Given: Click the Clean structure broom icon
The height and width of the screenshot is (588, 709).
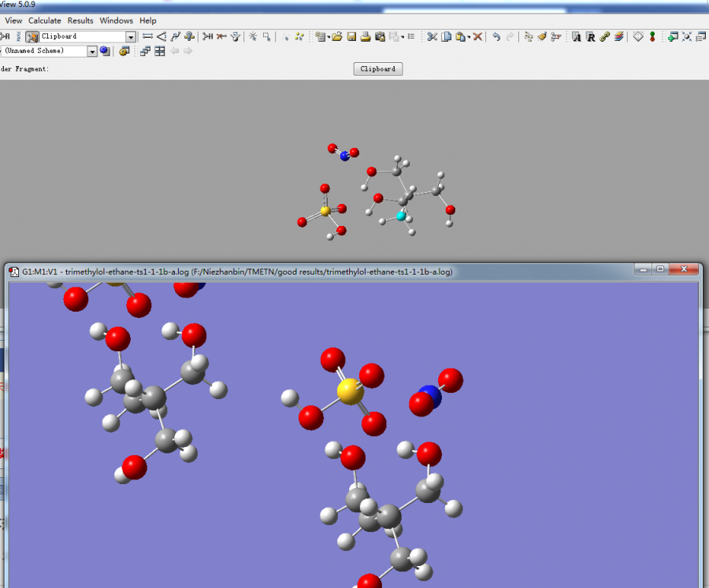Looking at the screenshot, I should pos(542,36).
